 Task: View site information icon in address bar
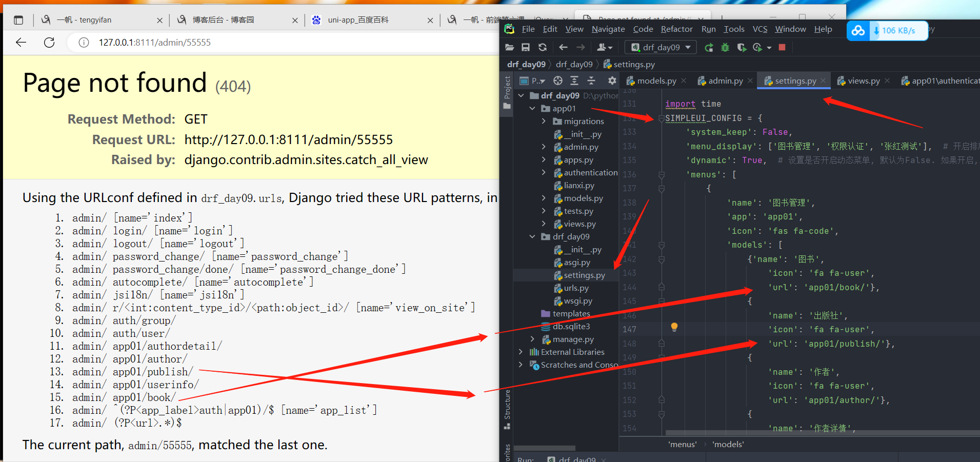pos(84,43)
